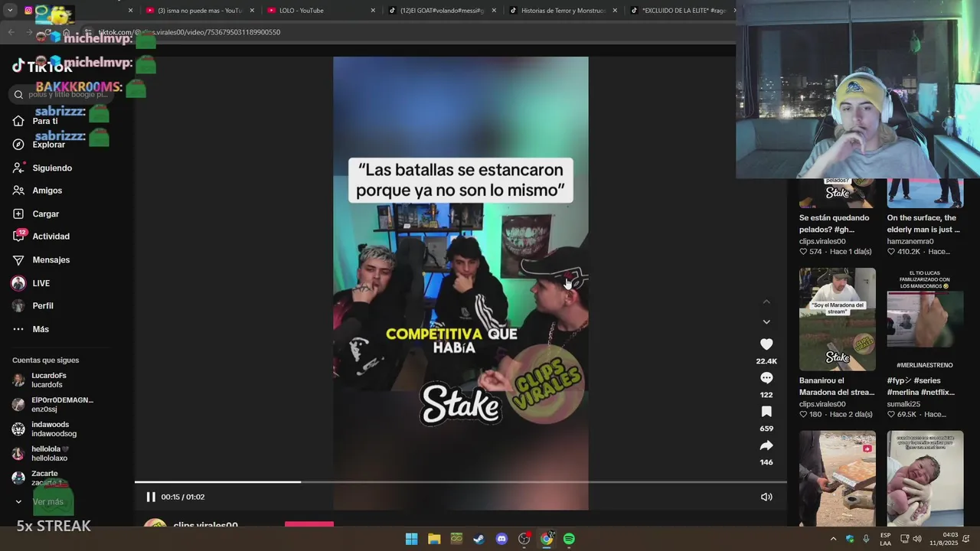Image resolution: width=980 pixels, height=551 pixels.
Task: Open the newborn baby video thumbnail
Action: point(925,478)
